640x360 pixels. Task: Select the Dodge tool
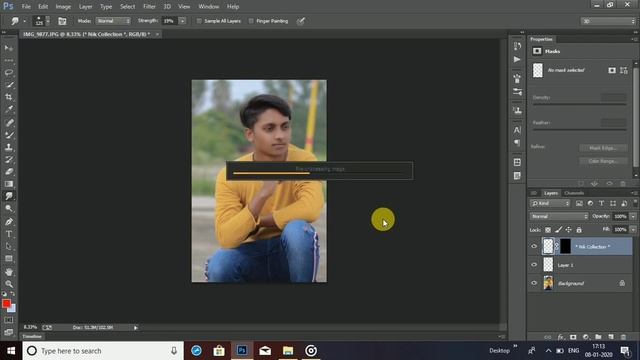[9, 209]
